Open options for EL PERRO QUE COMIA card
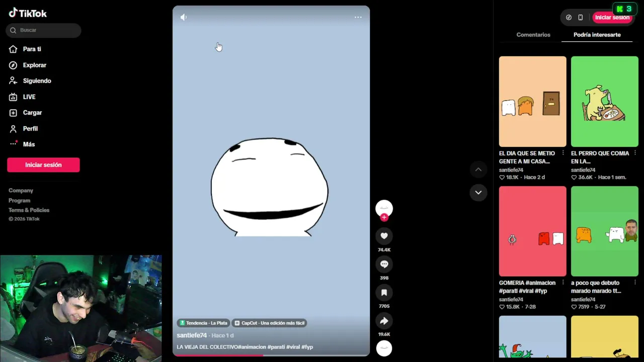Screen dimensions: 644x362 [x=635, y=153]
